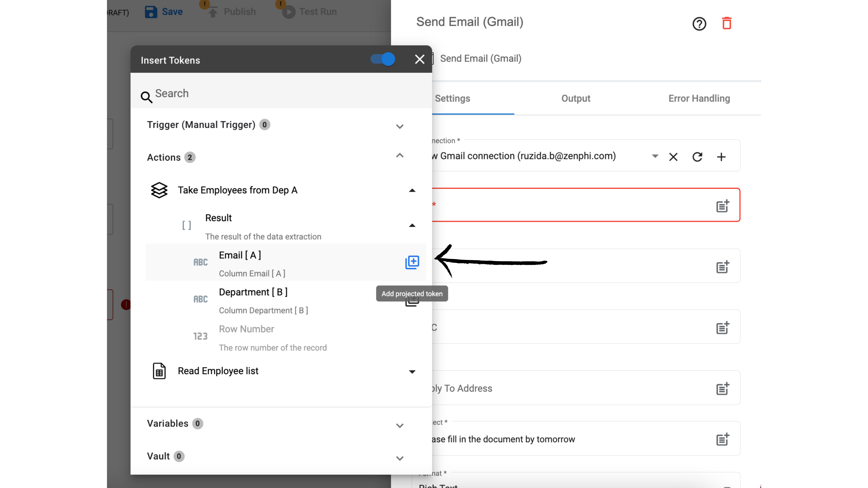Image resolution: width=868 pixels, height=488 pixels.
Task: Click insert token icon in red required field
Action: (722, 206)
